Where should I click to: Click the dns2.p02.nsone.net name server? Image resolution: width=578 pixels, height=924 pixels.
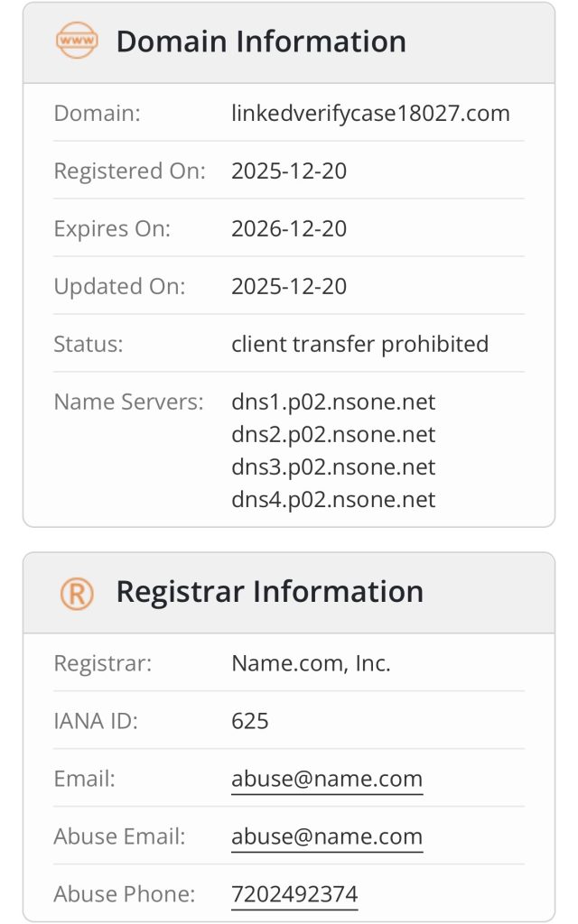pyautogui.click(x=333, y=434)
